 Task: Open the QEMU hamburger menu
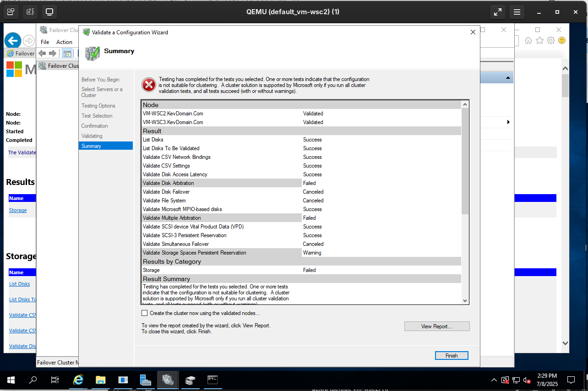[x=517, y=11]
